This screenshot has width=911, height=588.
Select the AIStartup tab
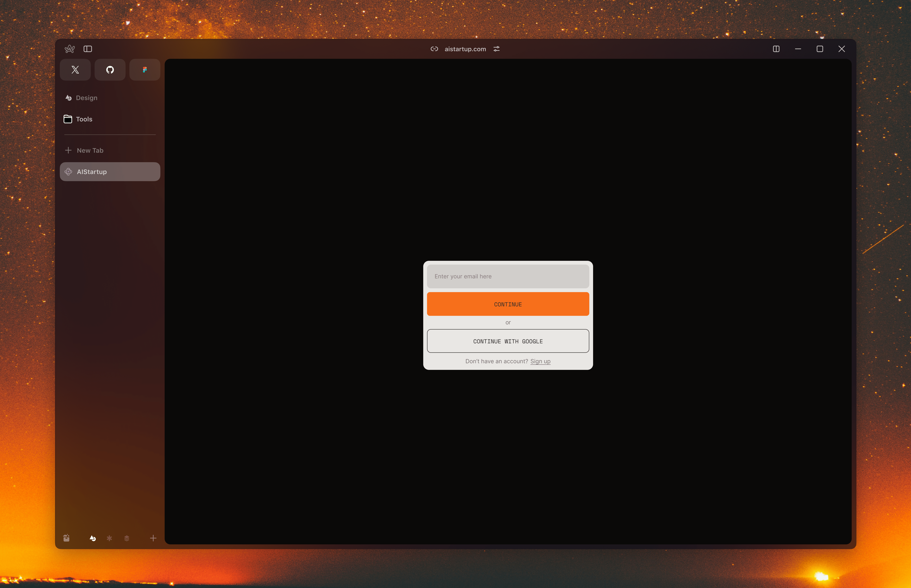92,171
